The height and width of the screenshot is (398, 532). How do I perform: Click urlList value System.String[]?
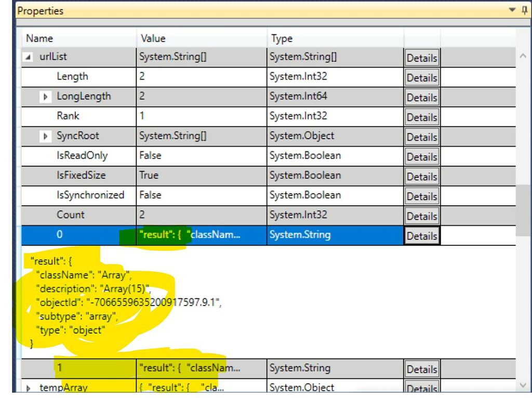point(172,56)
